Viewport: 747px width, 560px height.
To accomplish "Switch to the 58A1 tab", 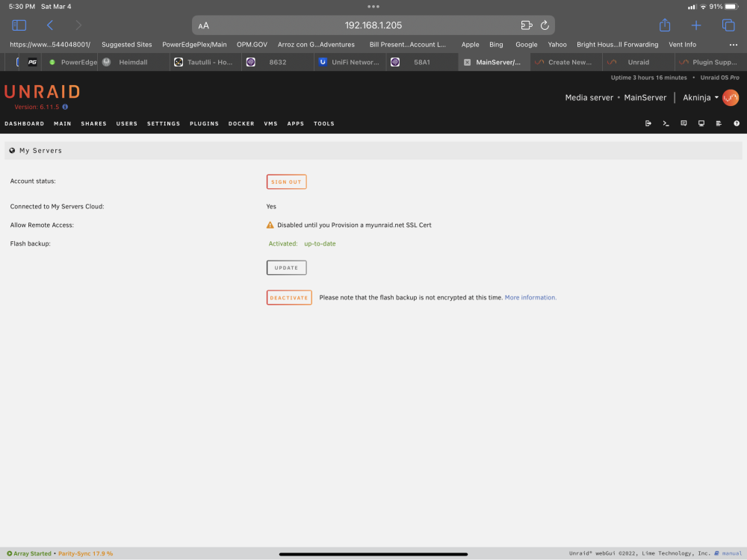I will (x=422, y=63).
